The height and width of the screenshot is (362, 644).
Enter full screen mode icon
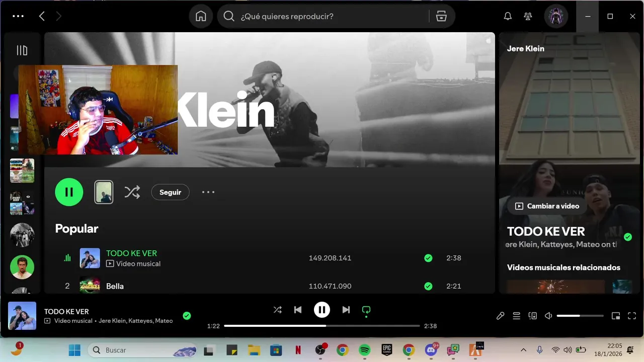pyautogui.click(x=632, y=316)
